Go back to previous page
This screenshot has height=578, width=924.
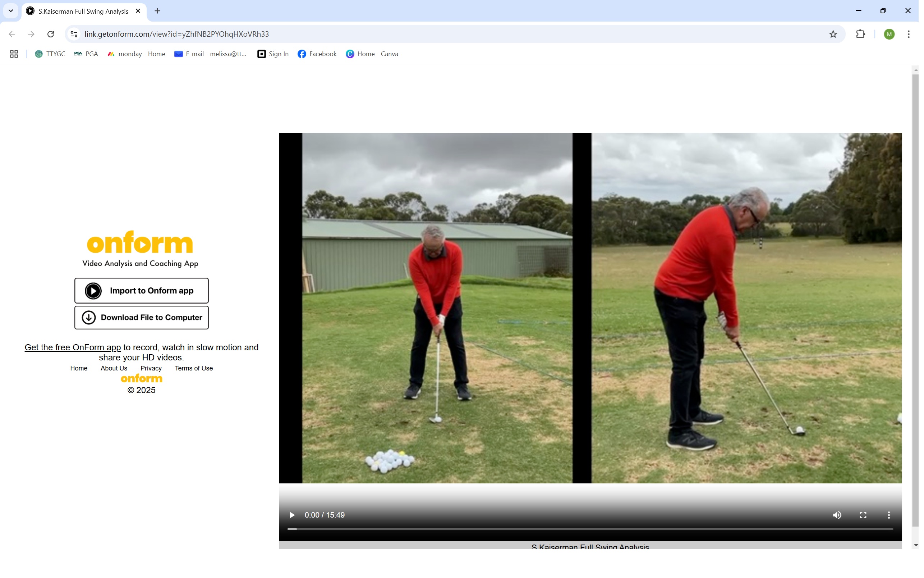pos(12,34)
